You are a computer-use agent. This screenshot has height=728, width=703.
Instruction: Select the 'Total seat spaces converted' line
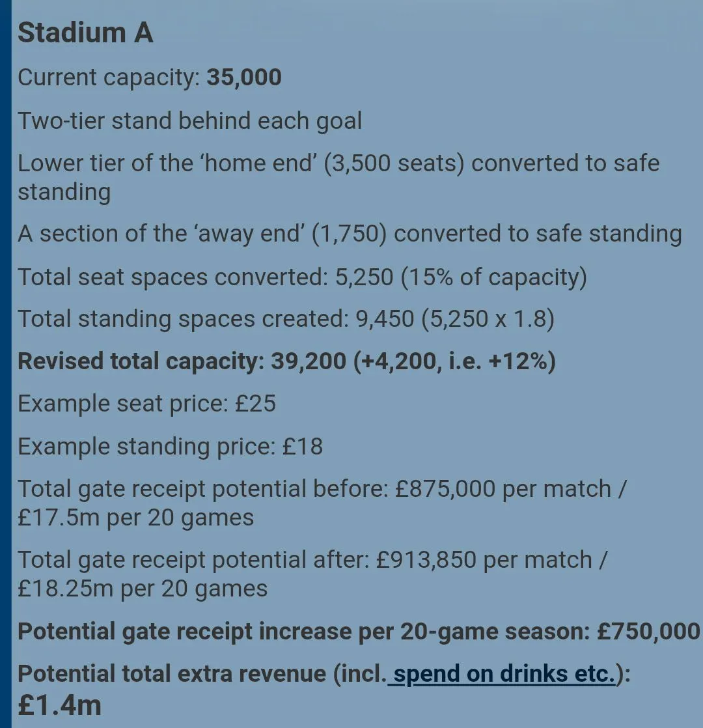(302, 277)
